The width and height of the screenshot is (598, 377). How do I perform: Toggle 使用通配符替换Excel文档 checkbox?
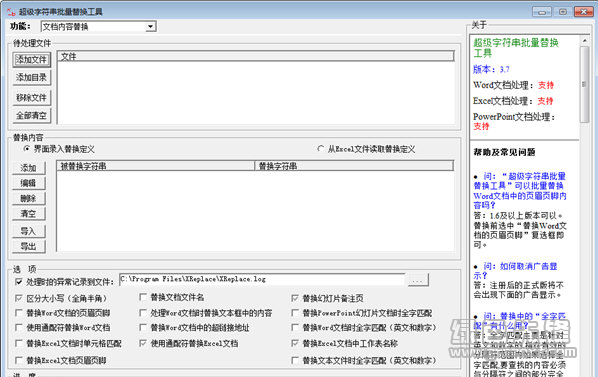[143, 343]
